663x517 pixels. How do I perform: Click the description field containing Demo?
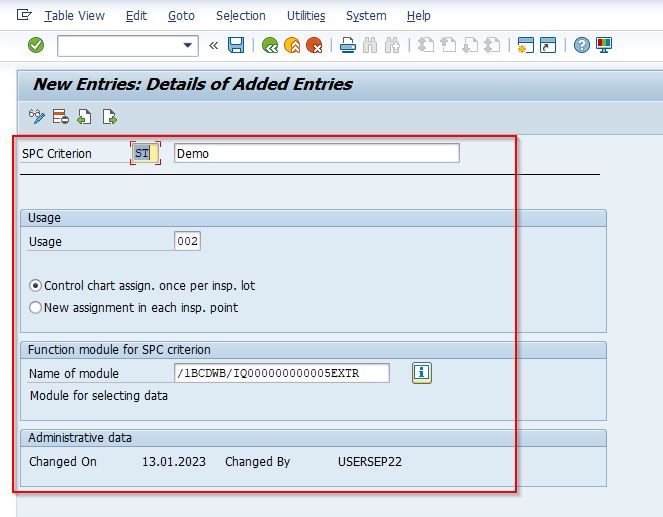317,153
